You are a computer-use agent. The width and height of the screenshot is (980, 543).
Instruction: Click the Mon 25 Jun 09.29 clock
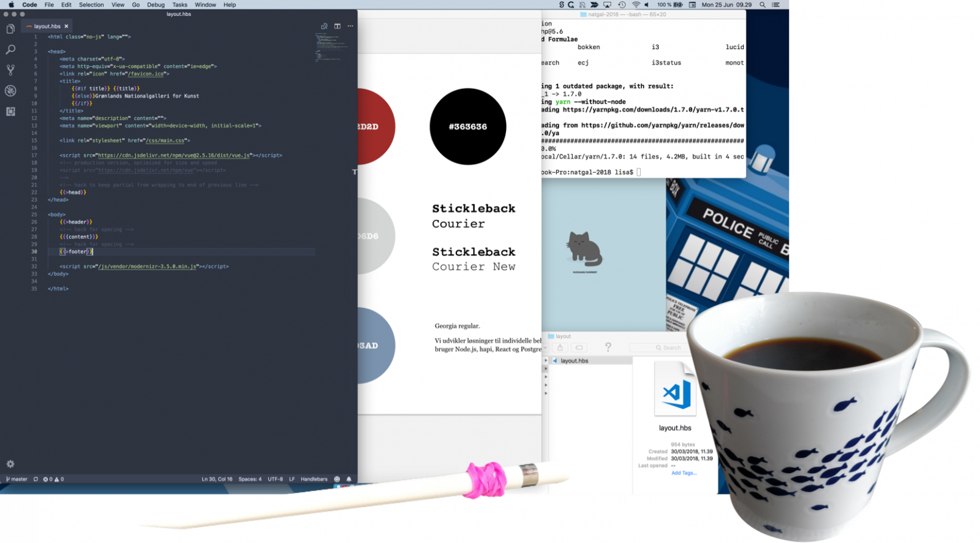point(726,5)
